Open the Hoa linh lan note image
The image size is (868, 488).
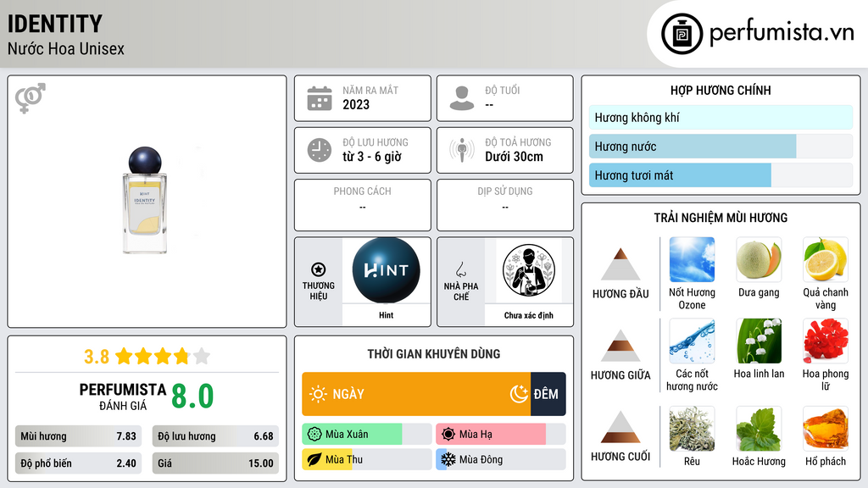coord(759,341)
